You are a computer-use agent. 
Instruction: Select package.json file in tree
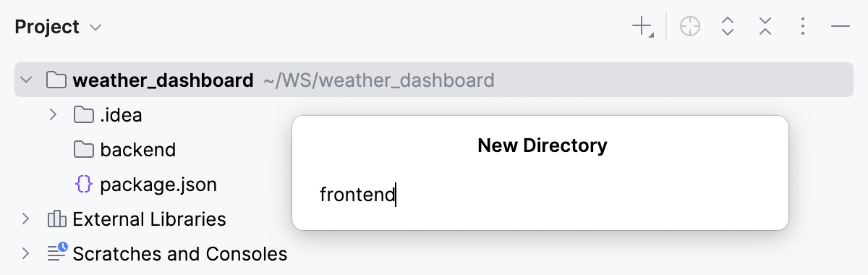click(x=158, y=185)
